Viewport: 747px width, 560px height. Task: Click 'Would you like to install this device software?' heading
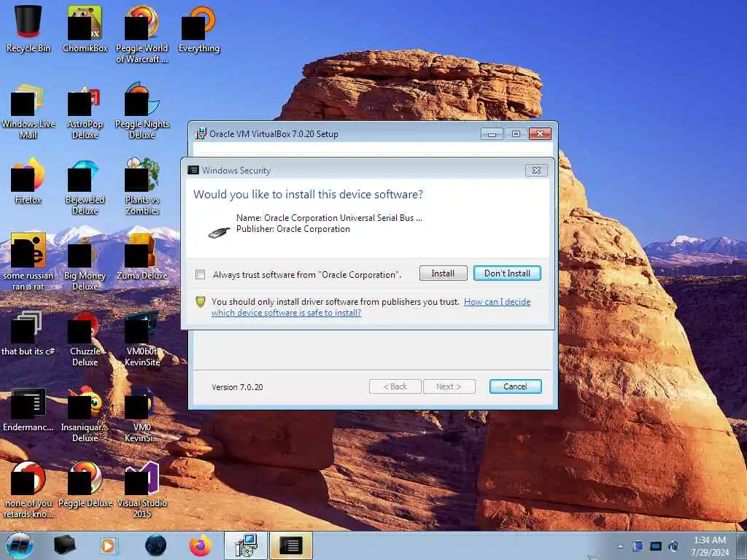click(x=309, y=194)
